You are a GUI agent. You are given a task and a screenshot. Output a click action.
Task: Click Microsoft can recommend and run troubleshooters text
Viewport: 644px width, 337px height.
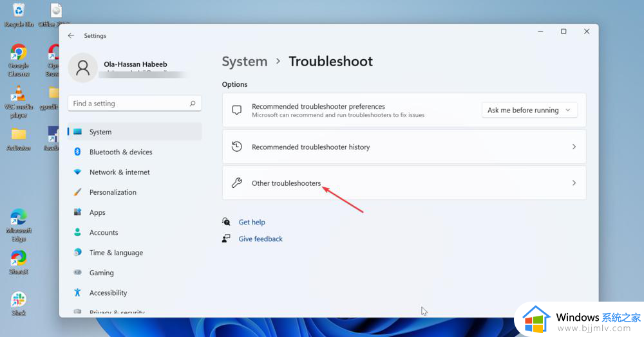tap(338, 115)
